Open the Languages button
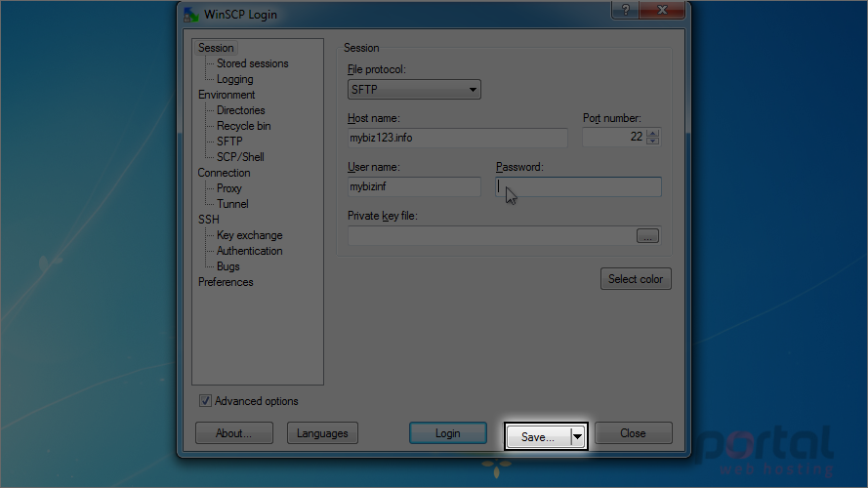This screenshot has width=868, height=488. [x=322, y=433]
